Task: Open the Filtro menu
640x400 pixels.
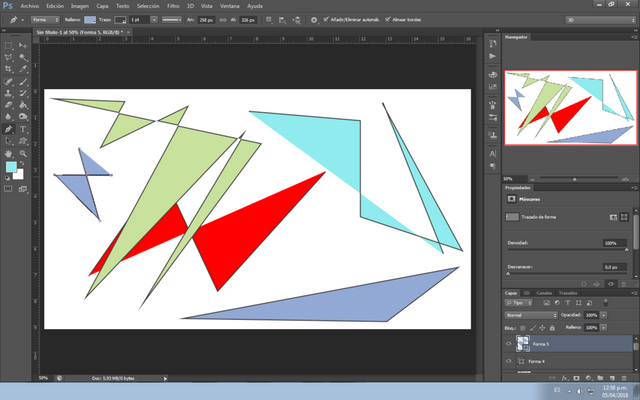Action: click(173, 6)
